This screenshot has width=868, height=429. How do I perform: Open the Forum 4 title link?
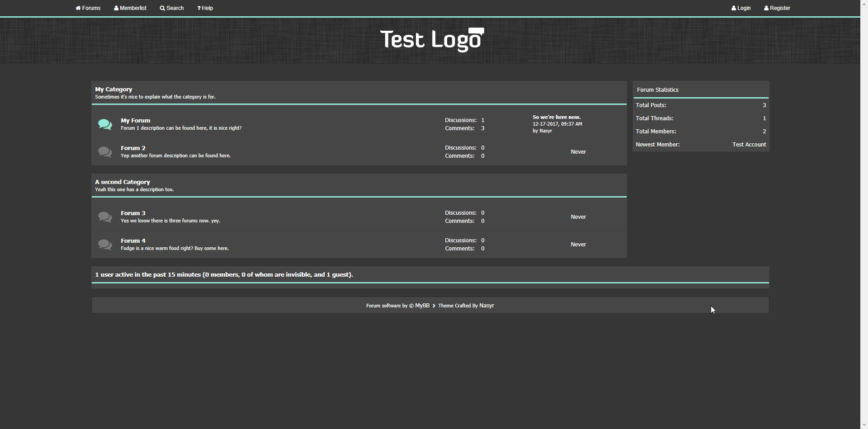[x=133, y=241]
